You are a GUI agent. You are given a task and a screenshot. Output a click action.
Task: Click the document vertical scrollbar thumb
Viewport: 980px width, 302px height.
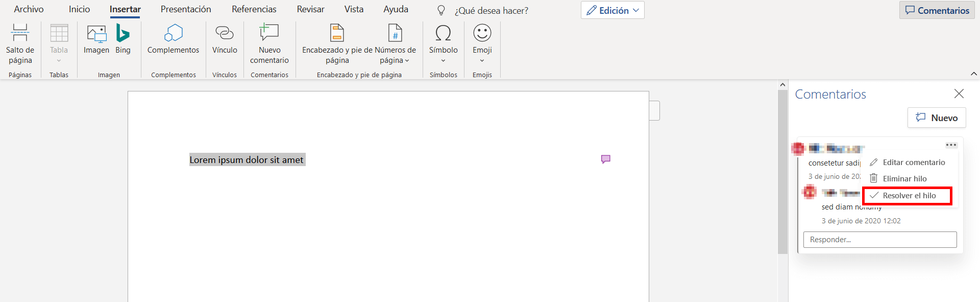(782, 172)
